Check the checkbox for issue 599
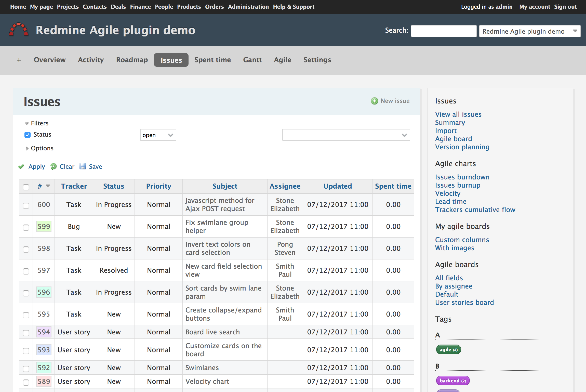This screenshot has height=392, width=586. pos(26,228)
